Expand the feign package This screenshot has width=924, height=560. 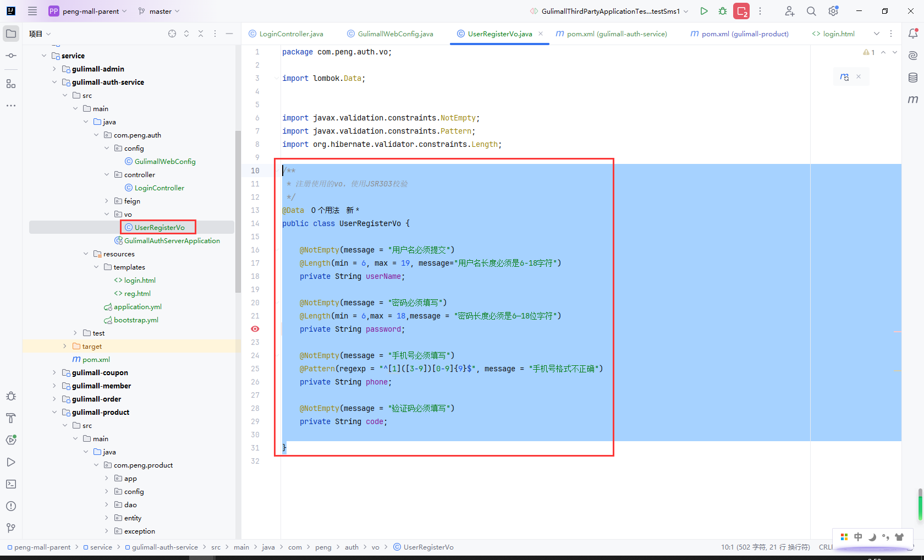pos(107,201)
